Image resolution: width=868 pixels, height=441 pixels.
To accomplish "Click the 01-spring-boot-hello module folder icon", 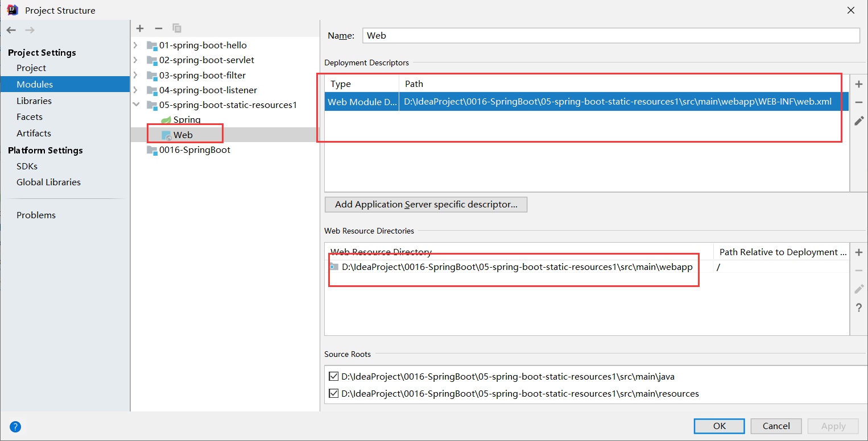I will pos(152,45).
